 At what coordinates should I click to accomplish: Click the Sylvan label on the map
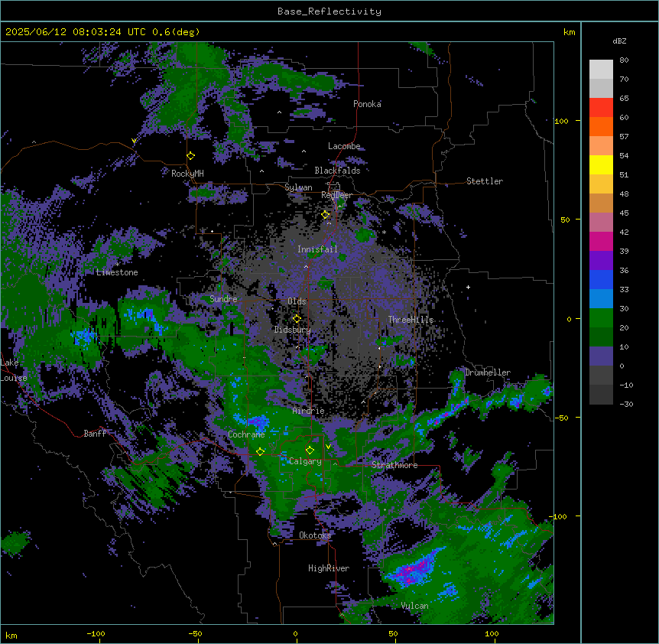(298, 187)
